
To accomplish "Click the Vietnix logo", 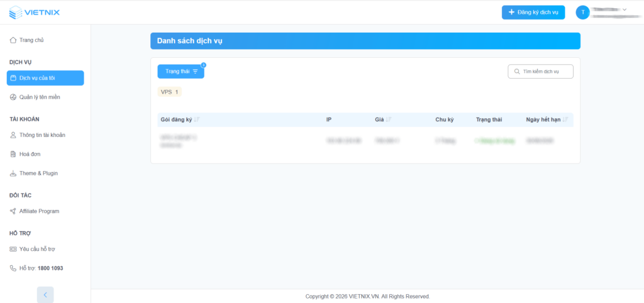I will tap(35, 13).
